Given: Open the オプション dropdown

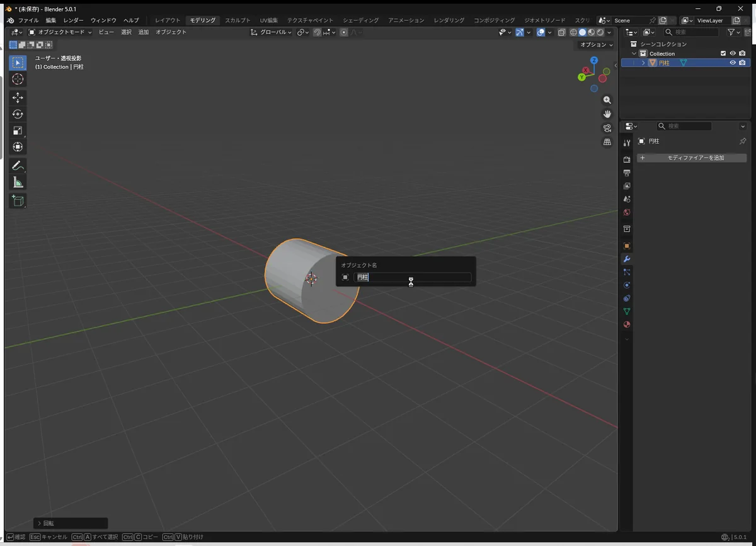Looking at the screenshot, I should tap(595, 45).
